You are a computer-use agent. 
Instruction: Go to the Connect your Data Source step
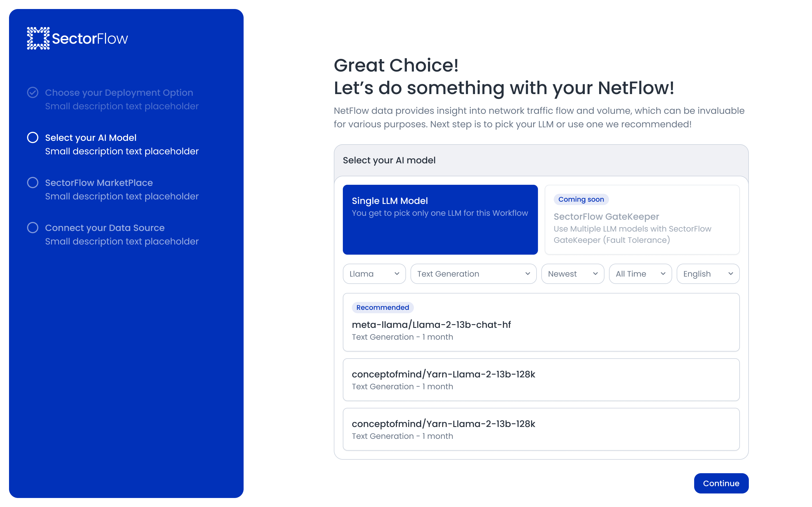click(104, 228)
